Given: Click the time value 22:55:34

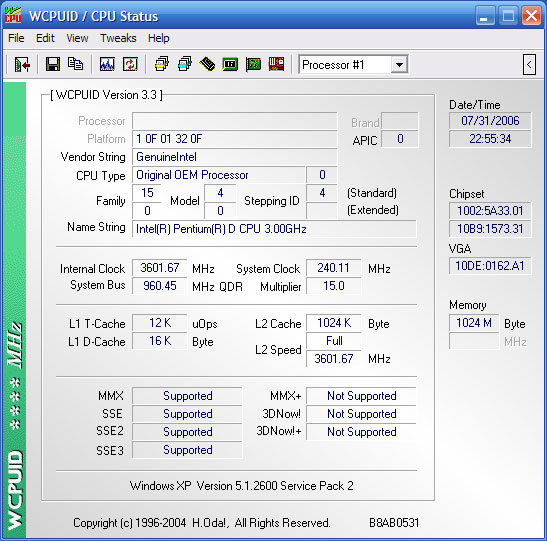Looking at the screenshot, I should coord(490,139).
